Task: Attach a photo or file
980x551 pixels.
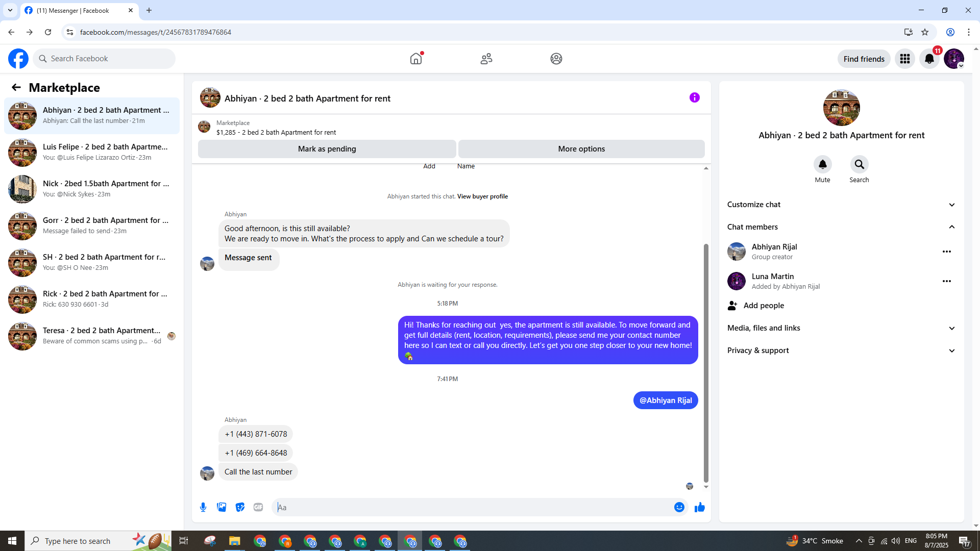Action: coord(222,507)
